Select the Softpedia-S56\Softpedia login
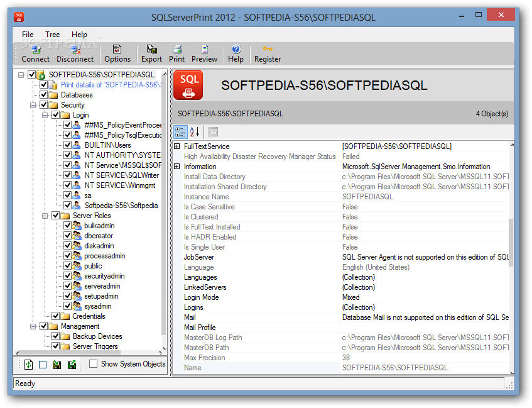Viewport: 532px width, 408px height. click(121, 206)
